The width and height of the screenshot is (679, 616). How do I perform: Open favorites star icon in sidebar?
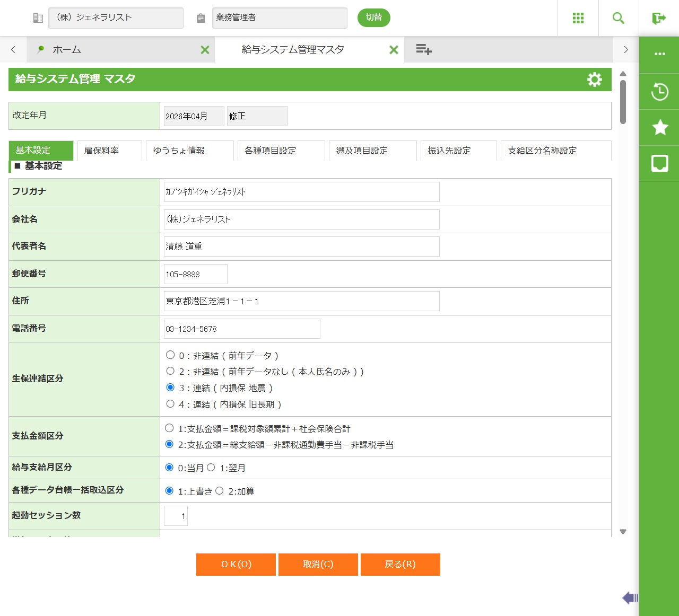click(x=659, y=128)
